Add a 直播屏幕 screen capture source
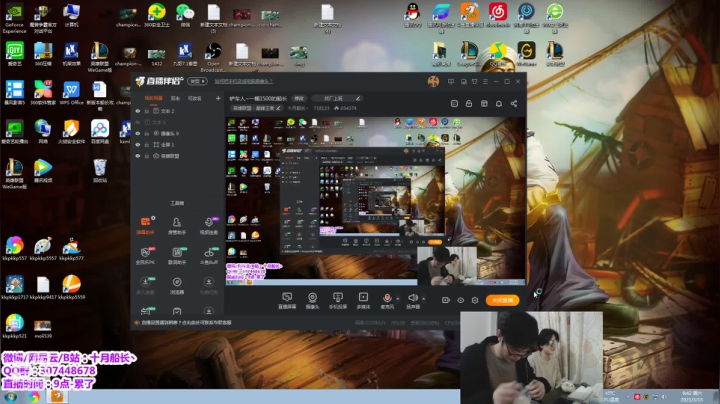Screen dimensions: 720x404 point(287,301)
